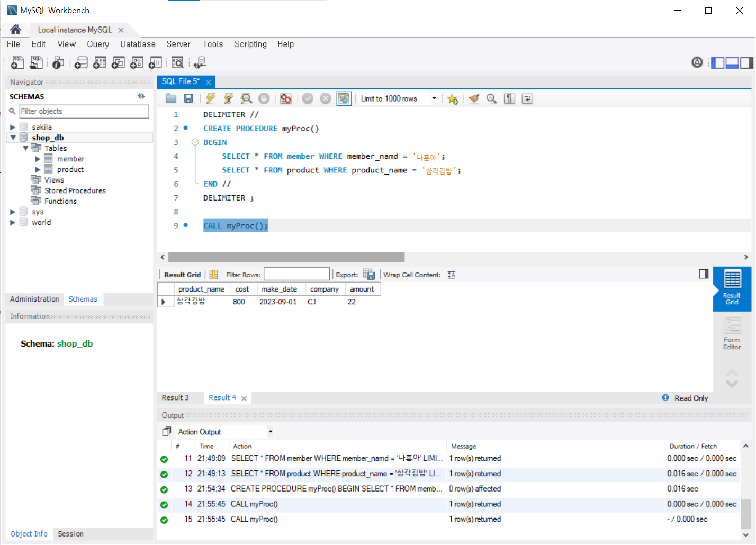Refresh the schemas list icon
The height and width of the screenshot is (545, 756).
[141, 96]
